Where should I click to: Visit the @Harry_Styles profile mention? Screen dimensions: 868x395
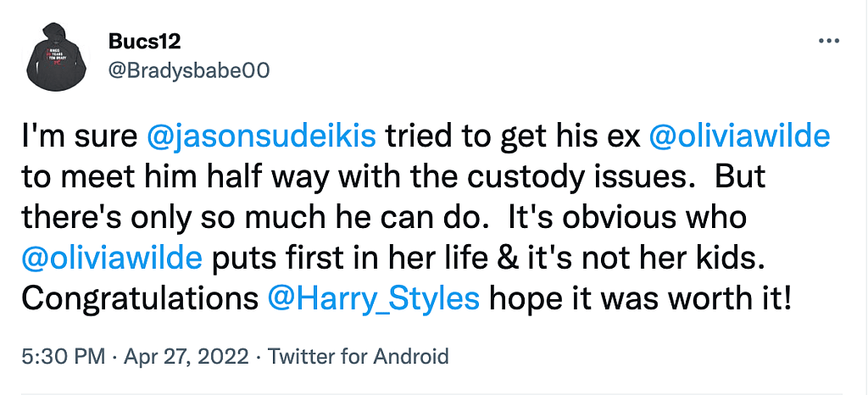pos(374,298)
